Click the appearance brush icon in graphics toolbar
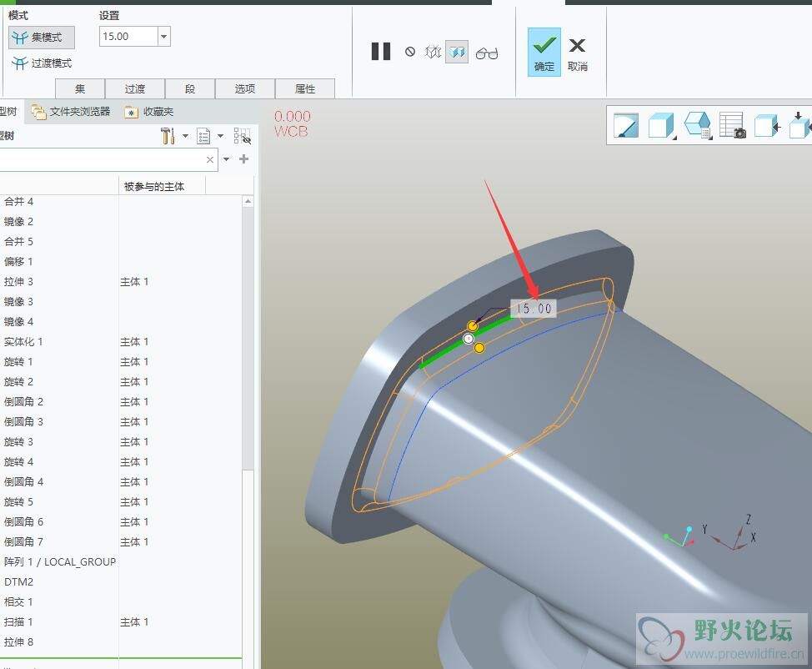The width and height of the screenshot is (812, 669). pyautogui.click(x=625, y=125)
